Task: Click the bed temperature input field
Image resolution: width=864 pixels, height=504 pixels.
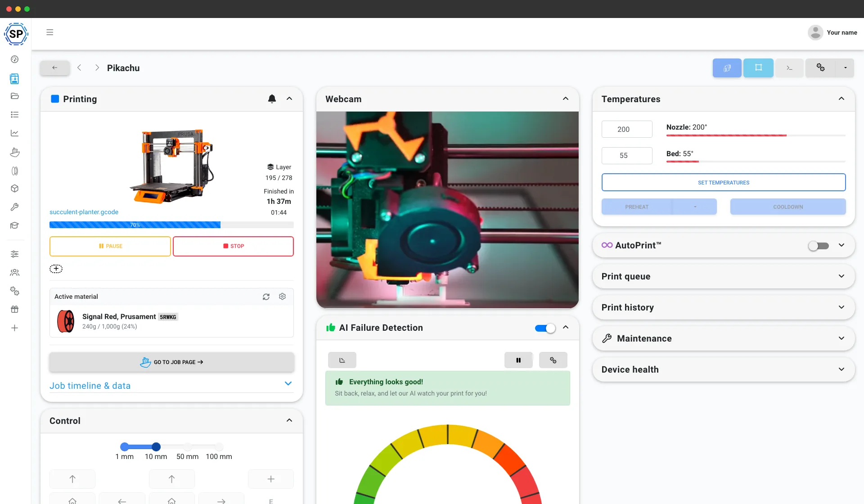Action: tap(627, 155)
